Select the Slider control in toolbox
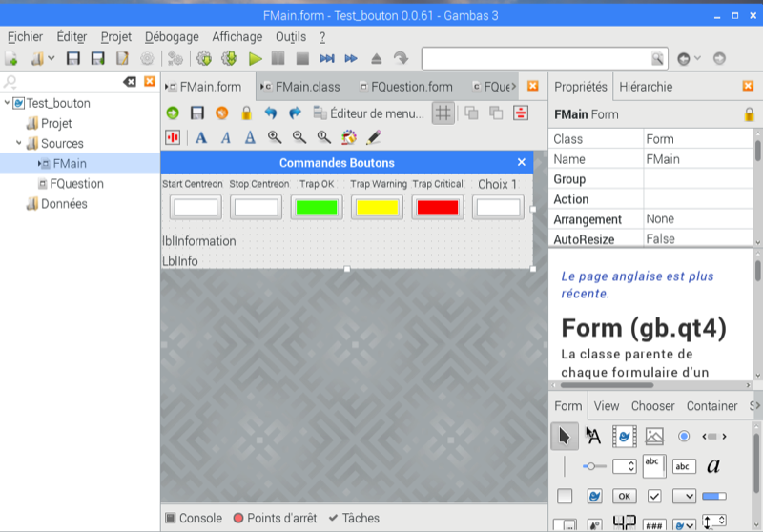 (x=594, y=466)
